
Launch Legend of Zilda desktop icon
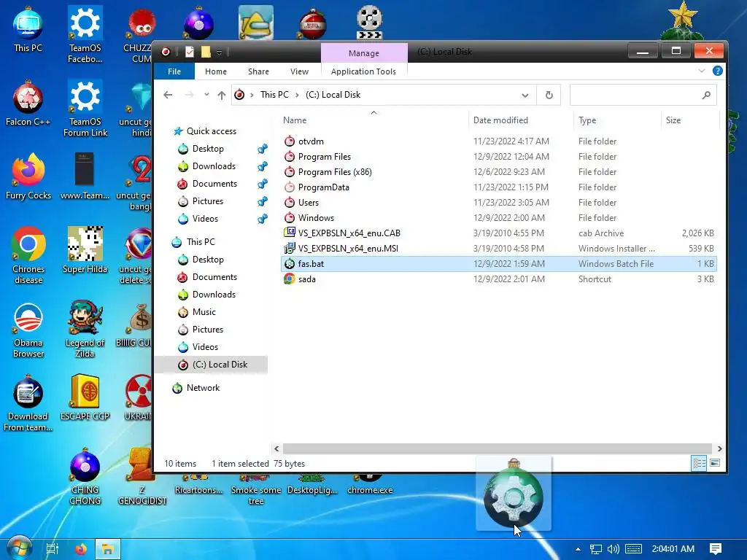(x=85, y=329)
